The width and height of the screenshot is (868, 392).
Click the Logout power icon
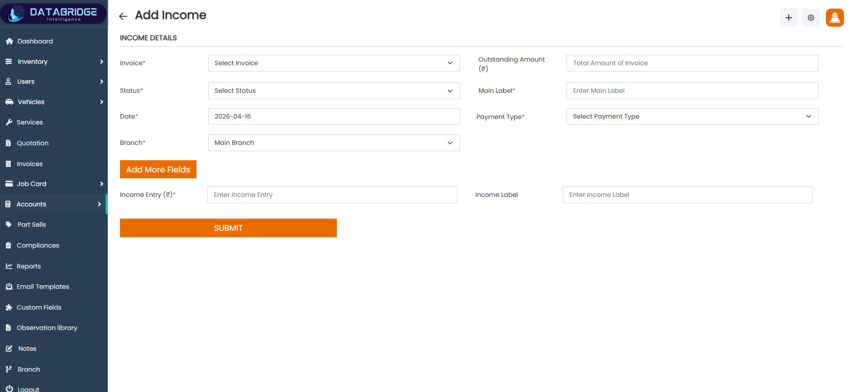(9, 389)
